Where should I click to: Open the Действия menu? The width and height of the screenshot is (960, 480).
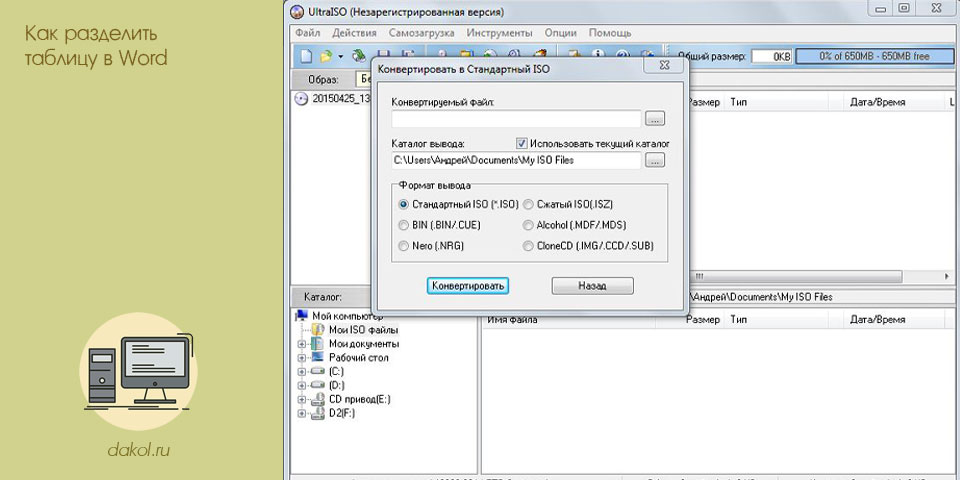pos(354,33)
